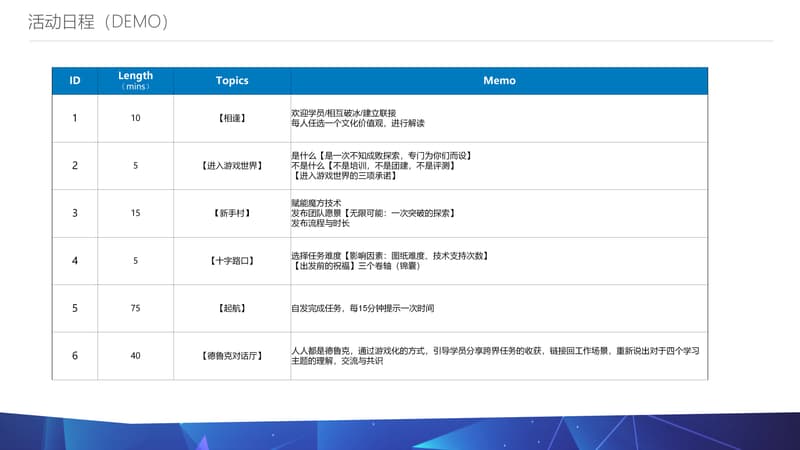
Task: Select the 【起航】 topic cell
Action: point(231,308)
